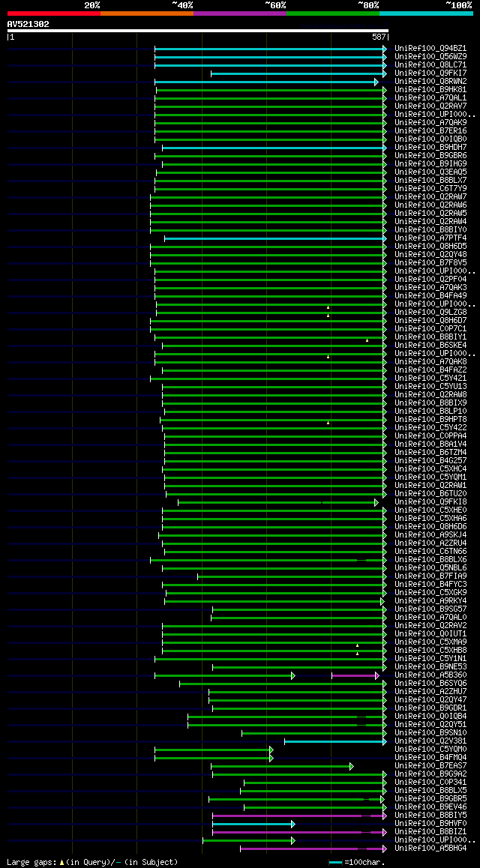Select the UniRef100_Q3EAQ5 label
480x868 pixels.
pyautogui.click(x=430, y=172)
